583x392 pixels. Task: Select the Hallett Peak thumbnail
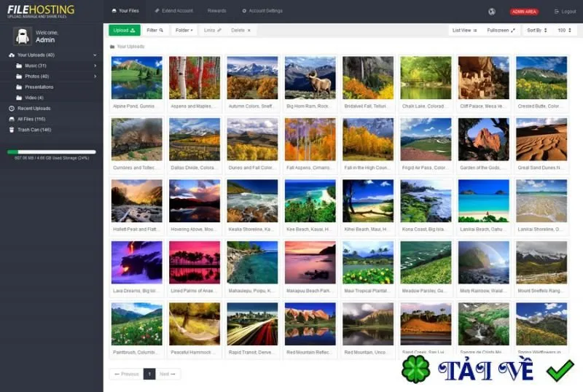pyautogui.click(x=136, y=201)
